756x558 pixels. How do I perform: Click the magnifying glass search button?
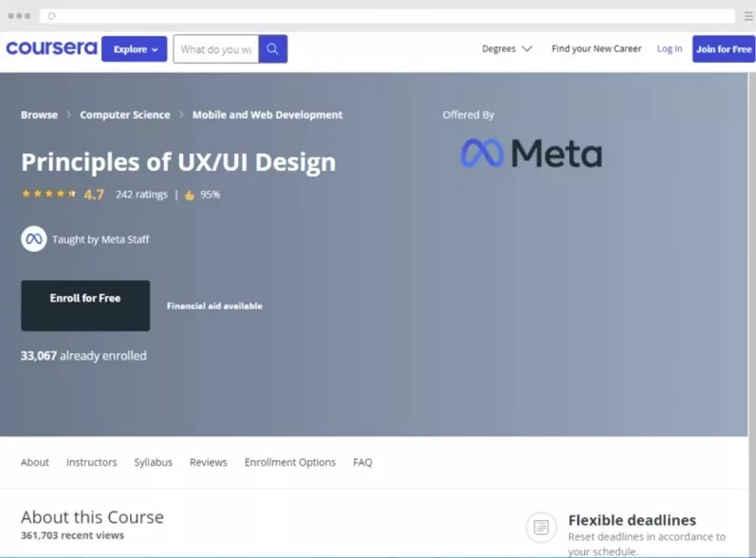tap(273, 49)
